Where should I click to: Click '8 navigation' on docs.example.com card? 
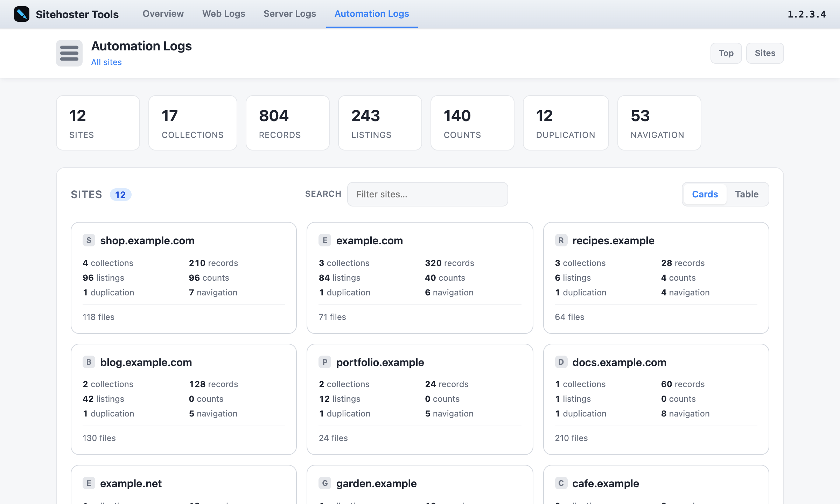click(685, 413)
